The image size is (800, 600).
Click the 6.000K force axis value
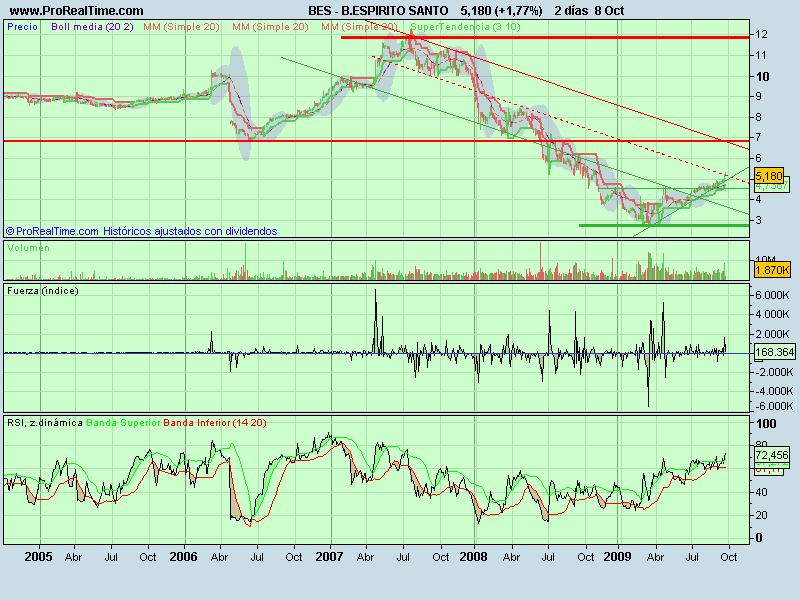772,295
